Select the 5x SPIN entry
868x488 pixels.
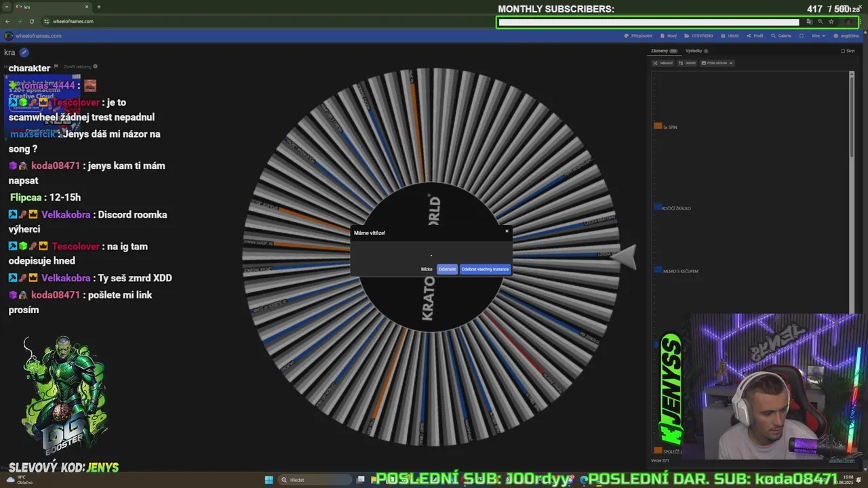670,127
